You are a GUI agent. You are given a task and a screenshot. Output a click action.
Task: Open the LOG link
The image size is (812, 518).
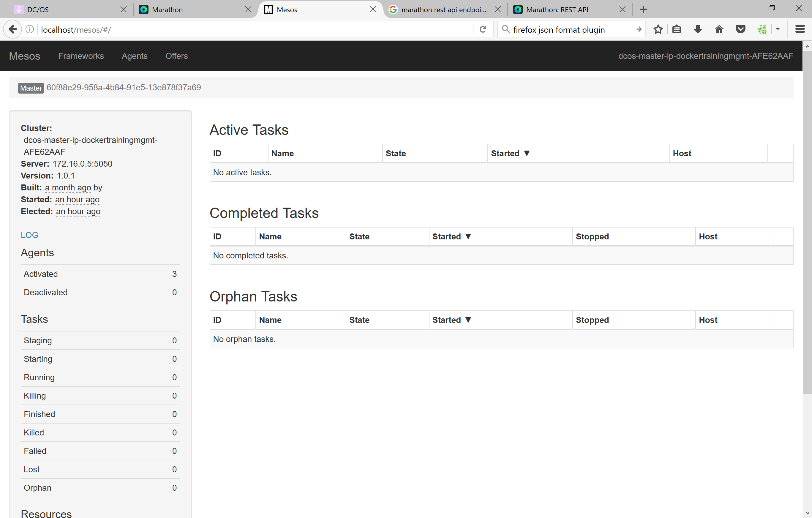click(30, 235)
